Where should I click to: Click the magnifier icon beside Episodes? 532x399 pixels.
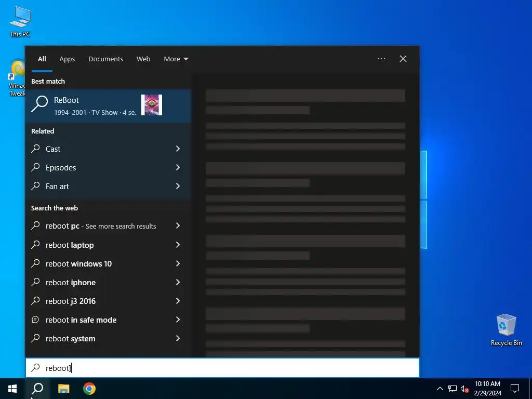(x=36, y=167)
